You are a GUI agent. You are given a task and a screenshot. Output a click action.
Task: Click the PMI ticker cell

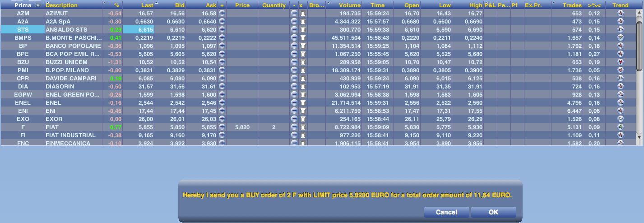23,70
